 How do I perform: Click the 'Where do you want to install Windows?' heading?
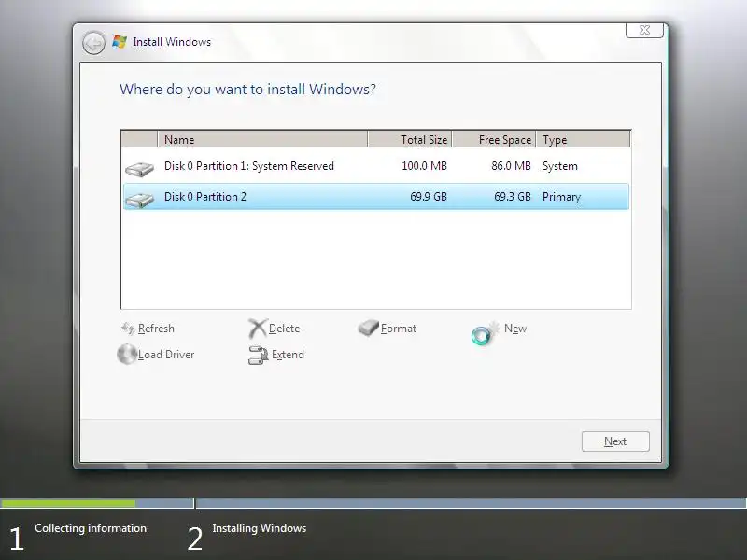[x=247, y=90]
